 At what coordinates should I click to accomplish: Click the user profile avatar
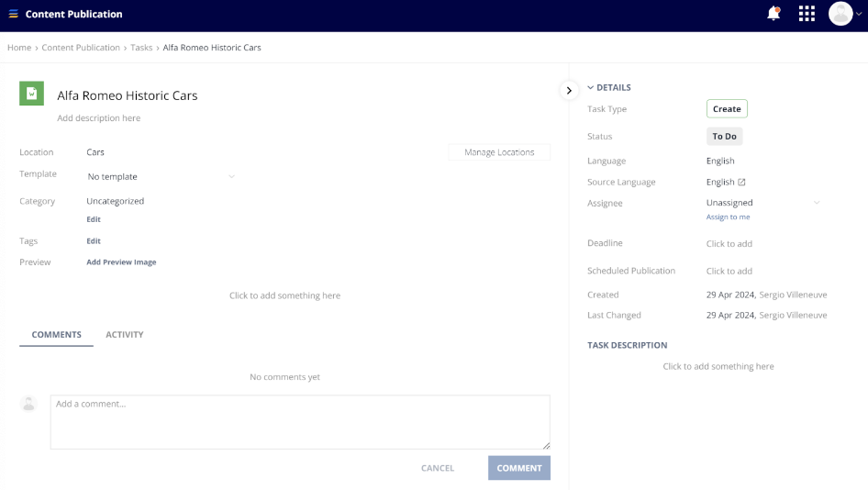click(x=840, y=14)
